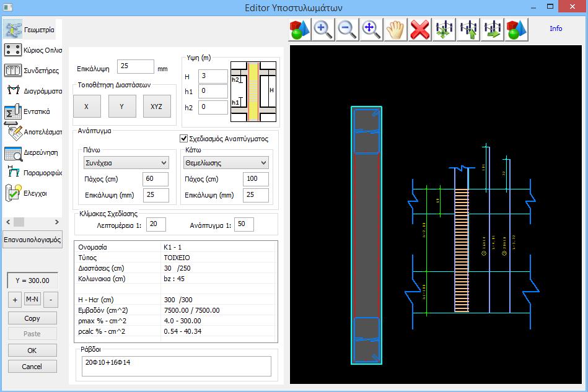Viewport: 588px width, 392px height.
Task: Click the 4.0 - 300.00 pmax value
Action: (182, 321)
